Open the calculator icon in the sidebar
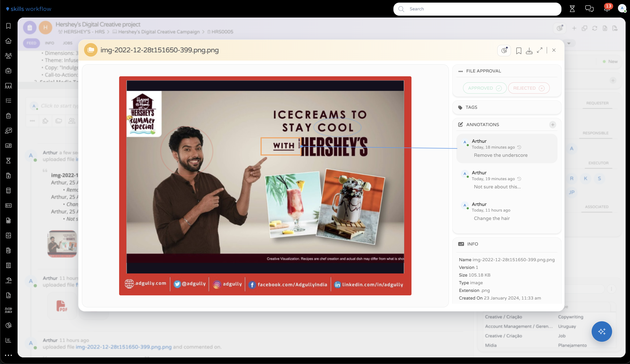The image size is (630, 364). point(9,191)
